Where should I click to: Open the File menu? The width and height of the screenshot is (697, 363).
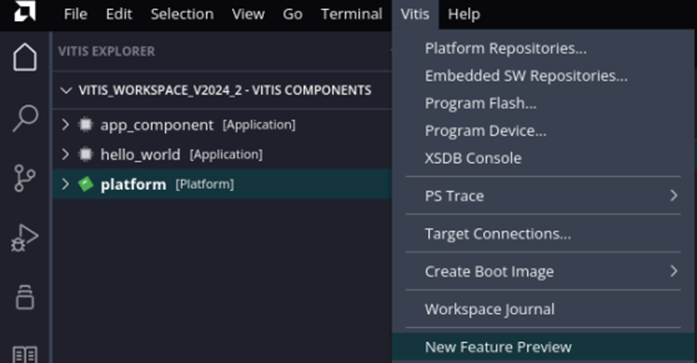pos(76,14)
